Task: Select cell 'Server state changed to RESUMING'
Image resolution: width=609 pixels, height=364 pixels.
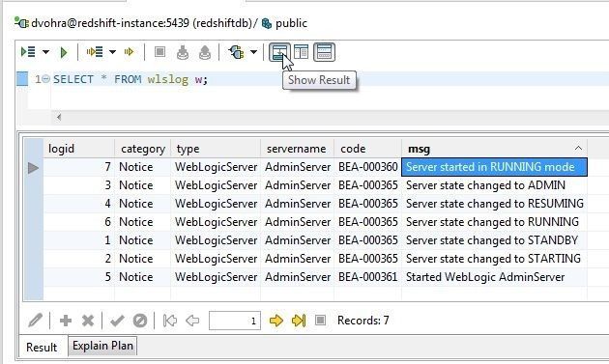Action: point(494,204)
